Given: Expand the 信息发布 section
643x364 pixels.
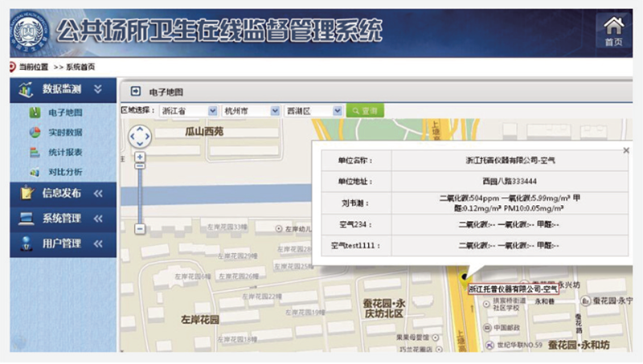Looking at the screenshot, I should click(98, 193).
